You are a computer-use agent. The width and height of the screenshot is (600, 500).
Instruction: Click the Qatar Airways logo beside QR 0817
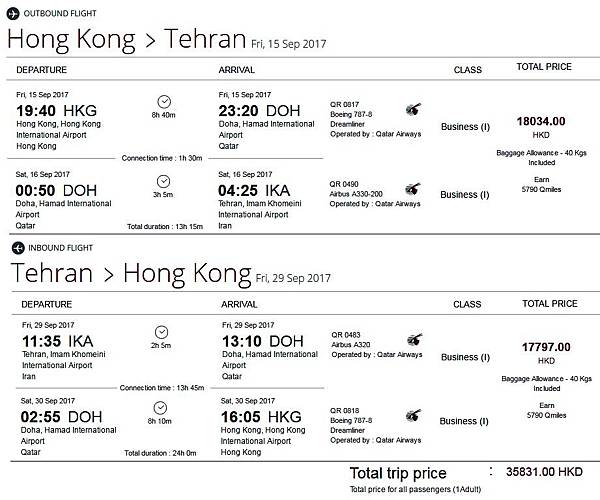(412, 108)
